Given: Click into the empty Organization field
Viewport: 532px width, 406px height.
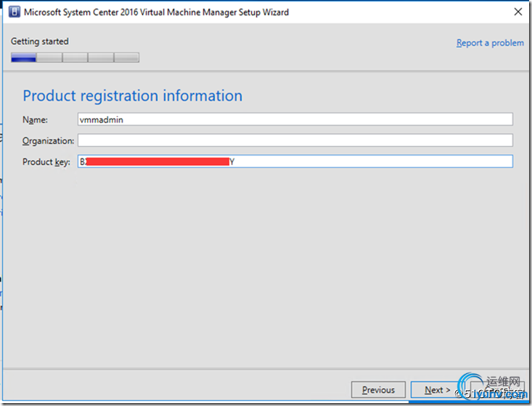Looking at the screenshot, I should 295,141.
